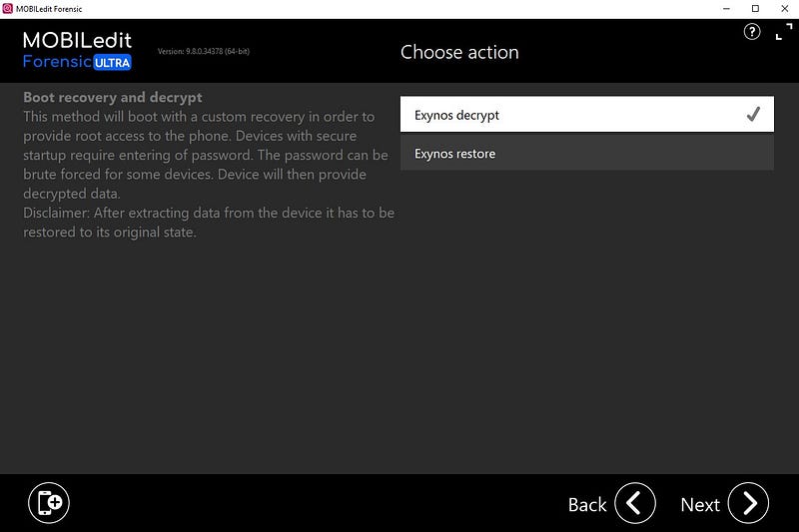Click the version number text
Screen dimensions: 799x532
[204, 52]
